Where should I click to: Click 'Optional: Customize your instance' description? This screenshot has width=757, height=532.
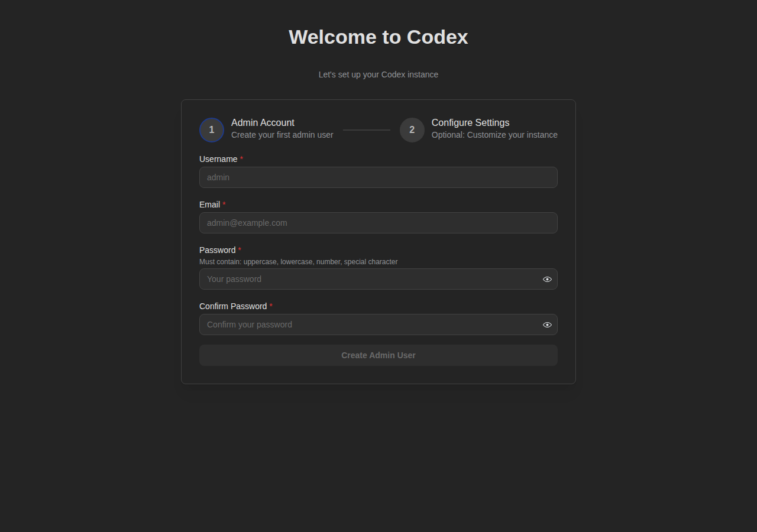(494, 135)
